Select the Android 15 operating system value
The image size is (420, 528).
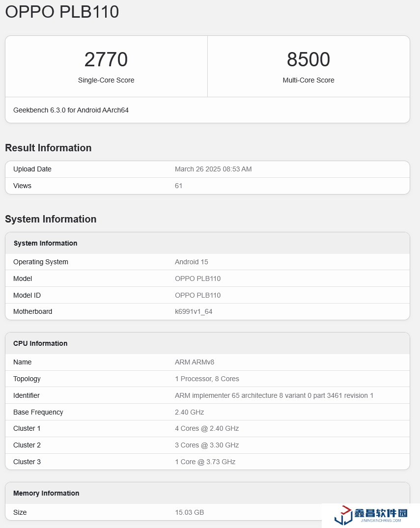point(192,262)
